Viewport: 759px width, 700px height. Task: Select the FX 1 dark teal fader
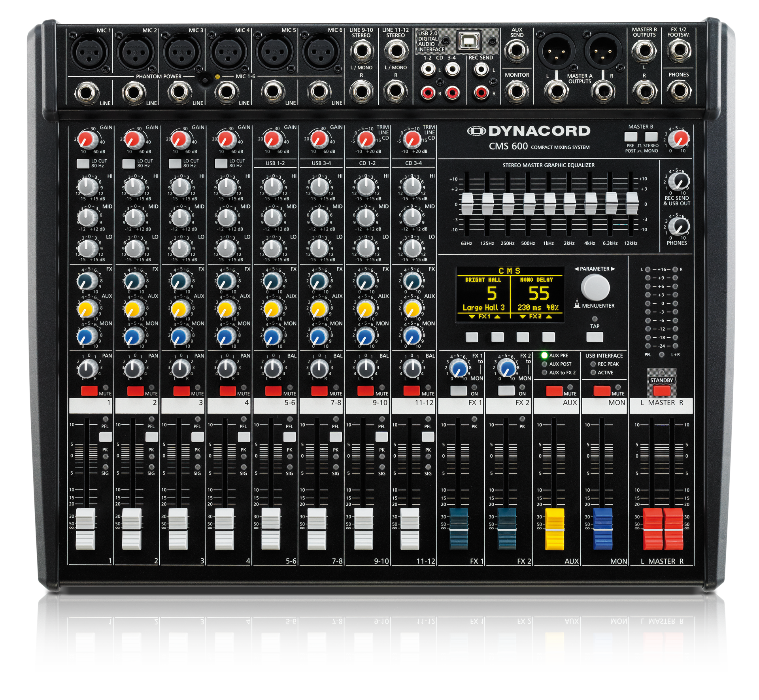[x=459, y=529]
